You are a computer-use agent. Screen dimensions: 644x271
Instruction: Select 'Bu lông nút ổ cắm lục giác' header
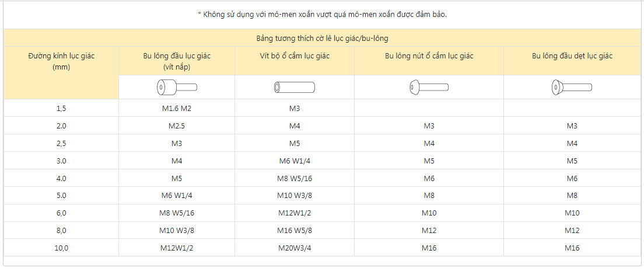(x=429, y=56)
